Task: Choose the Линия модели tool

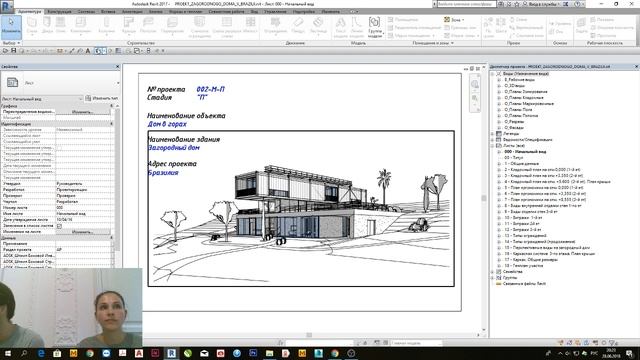Action: point(357,27)
